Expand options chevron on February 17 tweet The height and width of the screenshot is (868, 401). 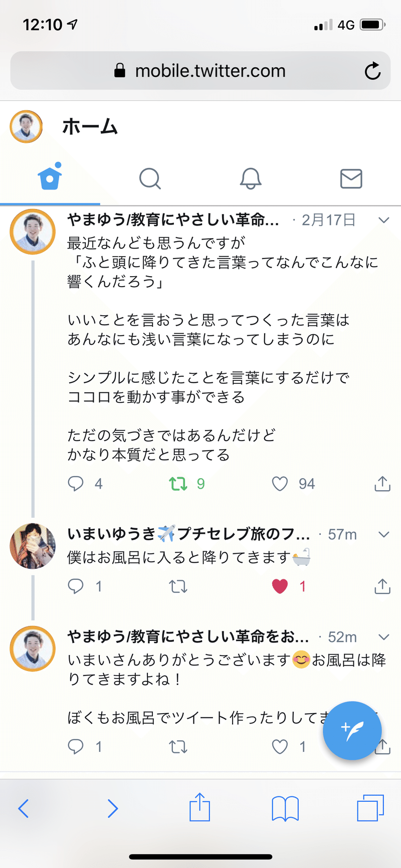[x=383, y=220]
